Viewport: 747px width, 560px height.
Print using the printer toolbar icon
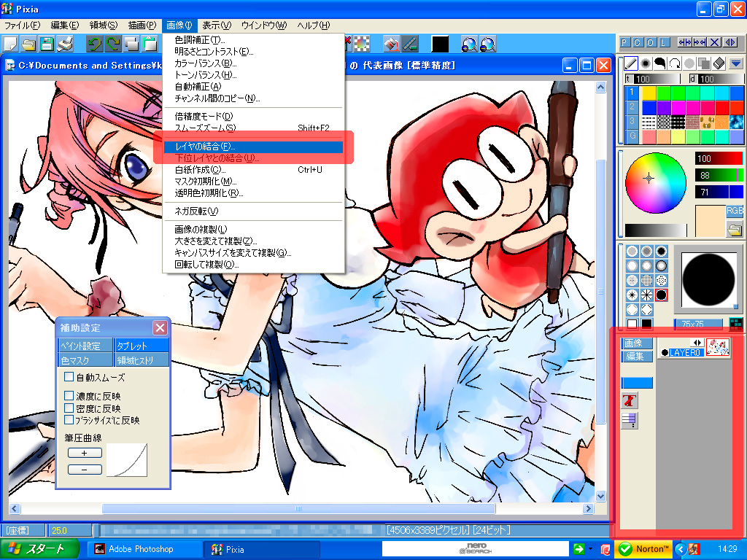coord(65,44)
